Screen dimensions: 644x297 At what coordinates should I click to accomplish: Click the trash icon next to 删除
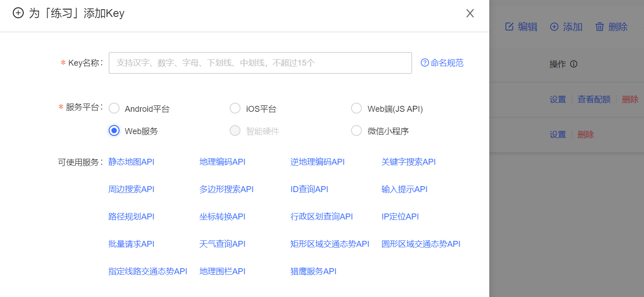(600, 26)
